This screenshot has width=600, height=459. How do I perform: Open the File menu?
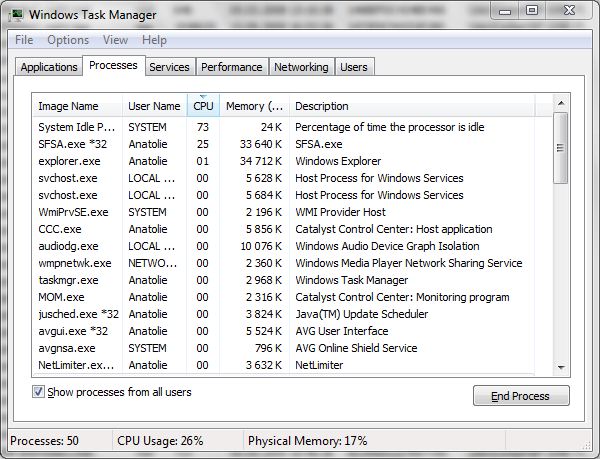[x=24, y=40]
